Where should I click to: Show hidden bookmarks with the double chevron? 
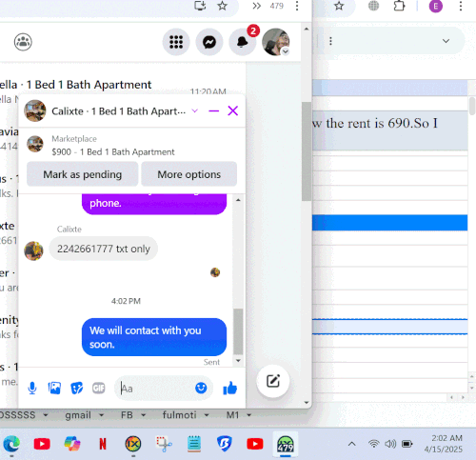256,6
